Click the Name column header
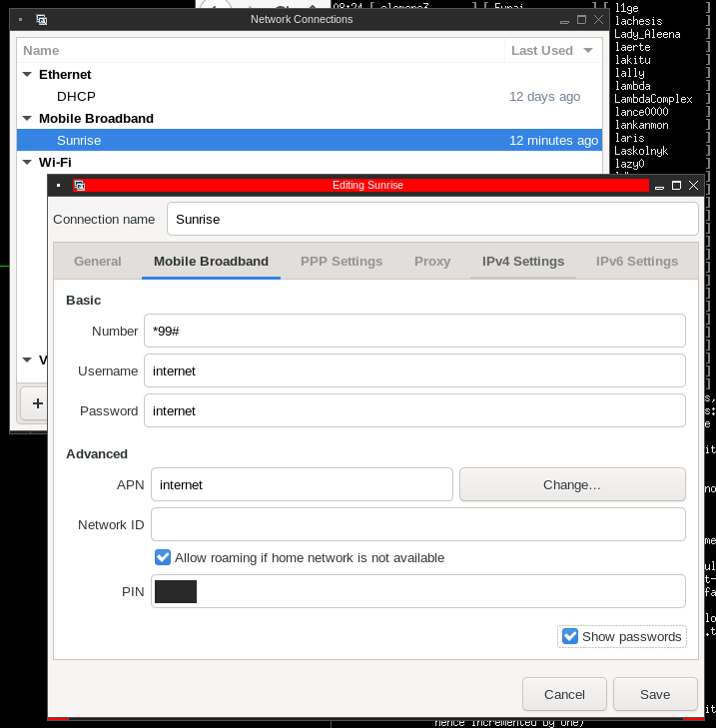 [x=261, y=51]
